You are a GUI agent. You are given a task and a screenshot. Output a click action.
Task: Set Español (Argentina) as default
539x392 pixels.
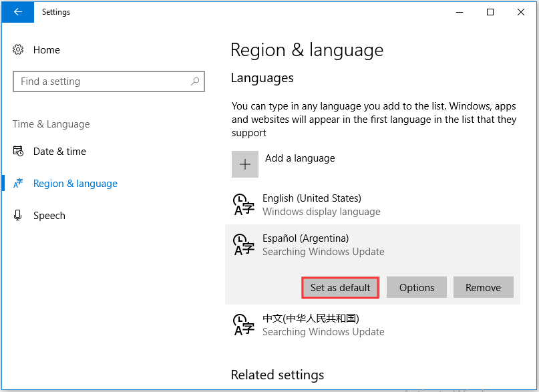click(x=341, y=288)
